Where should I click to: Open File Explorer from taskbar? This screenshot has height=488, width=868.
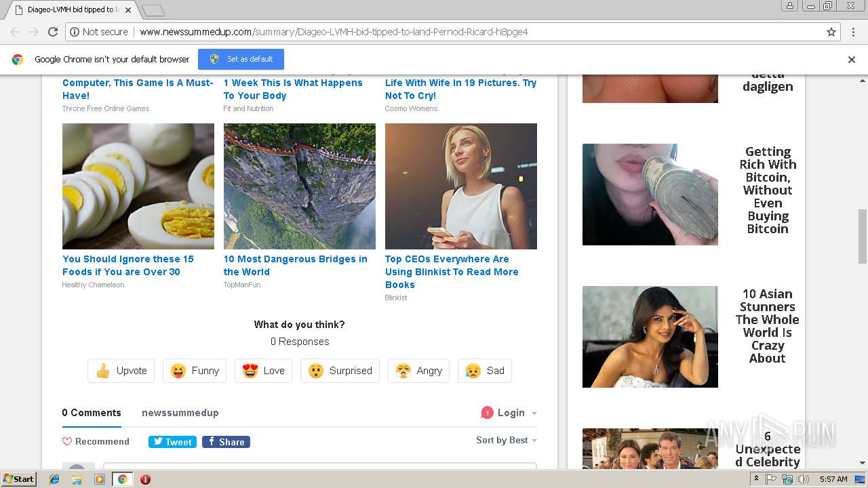(77, 479)
